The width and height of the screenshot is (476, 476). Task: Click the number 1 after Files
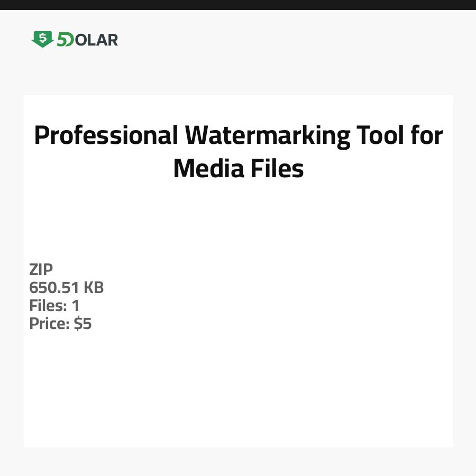point(76,306)
